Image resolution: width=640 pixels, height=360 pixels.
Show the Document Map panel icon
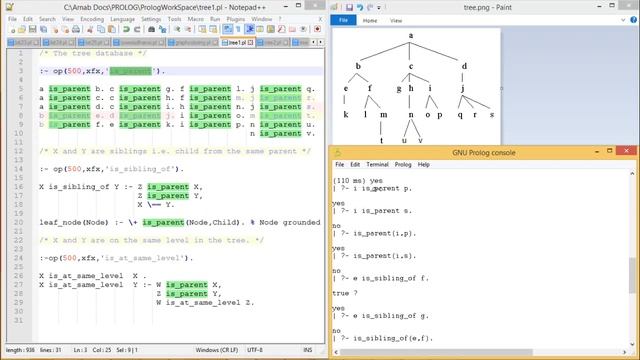(x=271, y=29)
